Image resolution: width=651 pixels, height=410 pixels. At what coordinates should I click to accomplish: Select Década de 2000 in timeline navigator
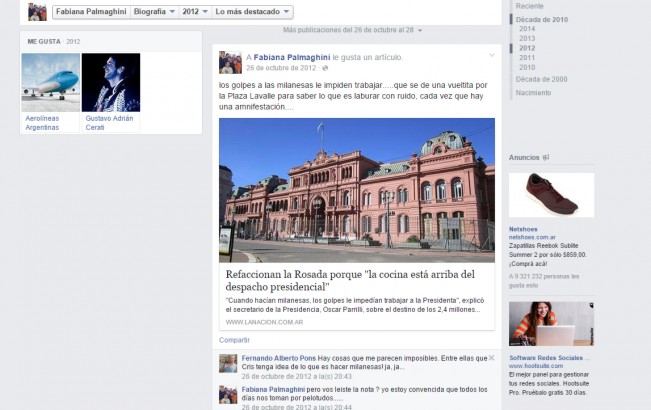tap(541, 78)
